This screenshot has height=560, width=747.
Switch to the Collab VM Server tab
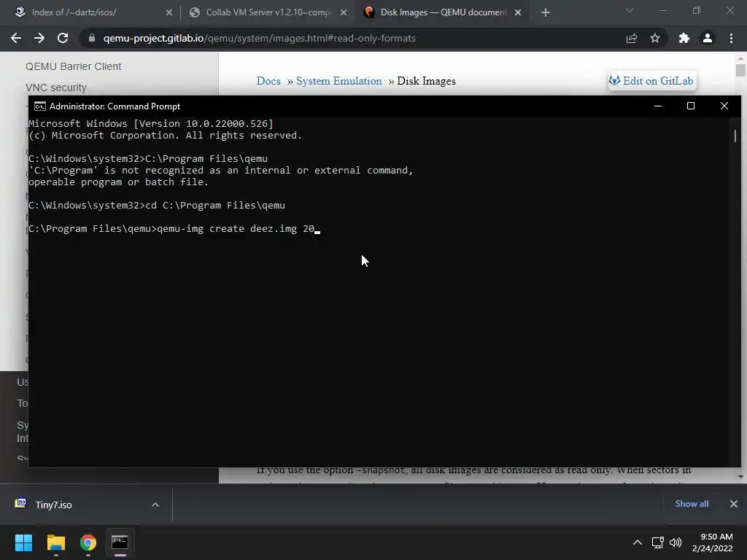point(268,12)
